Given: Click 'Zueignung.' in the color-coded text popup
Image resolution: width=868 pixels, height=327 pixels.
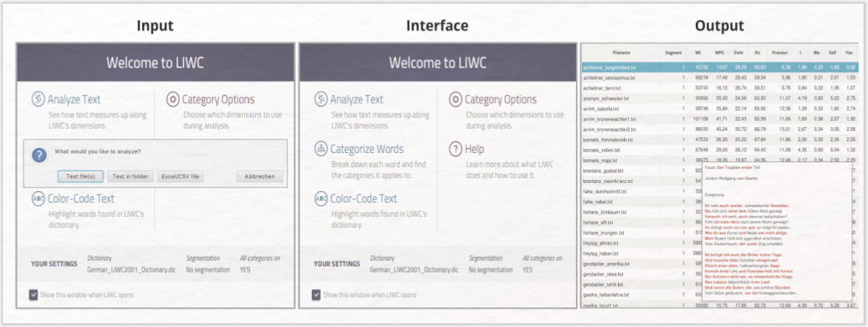Looking at the screenshot, I should point(715,195).
